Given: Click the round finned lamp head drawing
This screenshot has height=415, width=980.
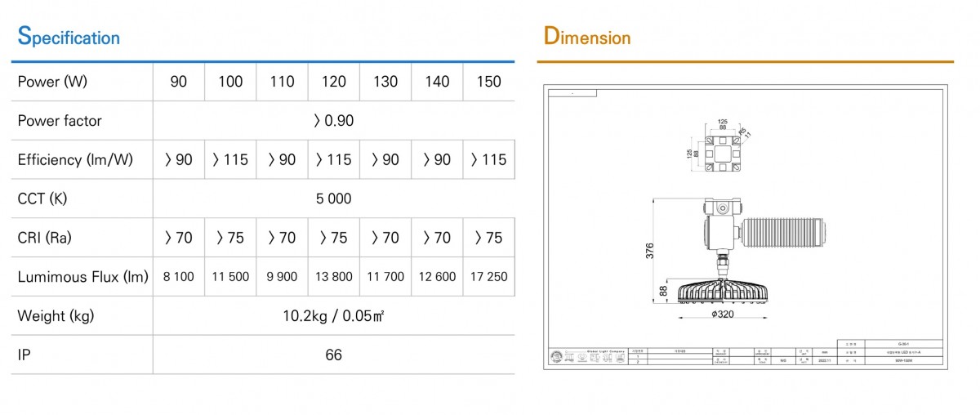Looking at the screenshot, I should [722, 291].
